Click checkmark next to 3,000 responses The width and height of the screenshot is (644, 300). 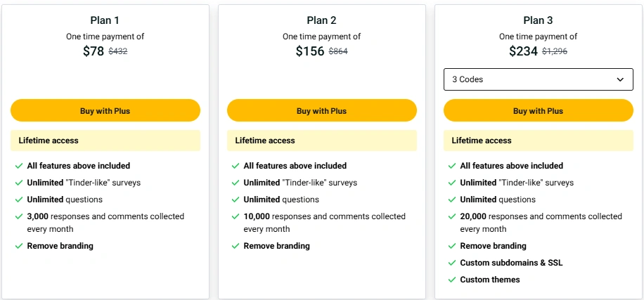[x=18, y=216]
